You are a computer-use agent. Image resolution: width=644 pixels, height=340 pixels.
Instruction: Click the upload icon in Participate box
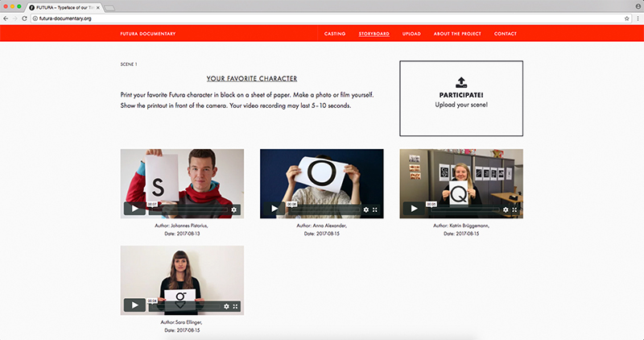461,82
